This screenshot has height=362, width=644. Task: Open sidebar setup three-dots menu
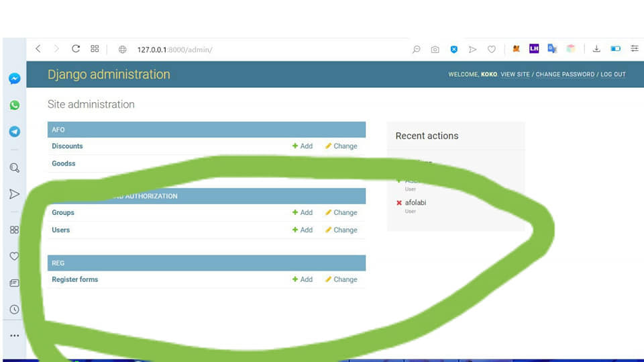coord(14,336)
